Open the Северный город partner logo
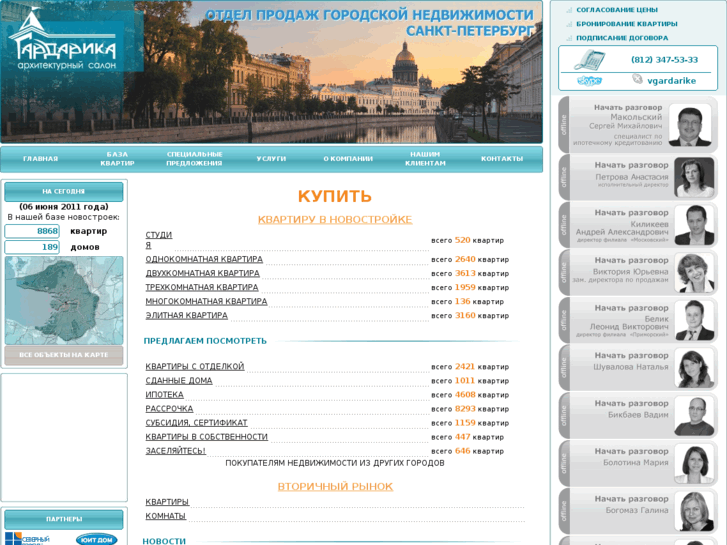This screenshot has width=727, height=545. click(27, 539)
